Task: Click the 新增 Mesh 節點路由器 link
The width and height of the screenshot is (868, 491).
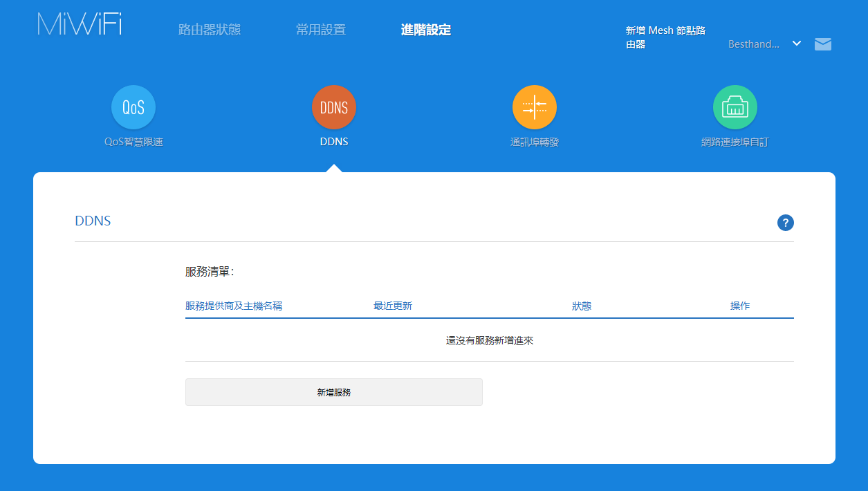Action: (665, 37)
